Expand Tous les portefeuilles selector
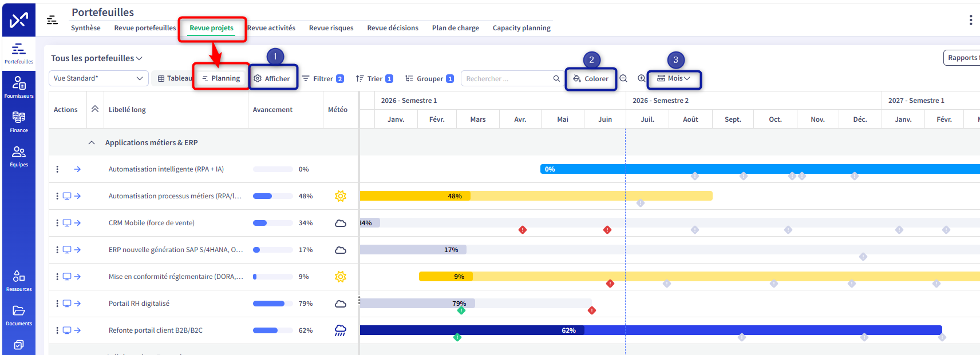The height and width of the screenshot is (355, 980). pos(97,58)
